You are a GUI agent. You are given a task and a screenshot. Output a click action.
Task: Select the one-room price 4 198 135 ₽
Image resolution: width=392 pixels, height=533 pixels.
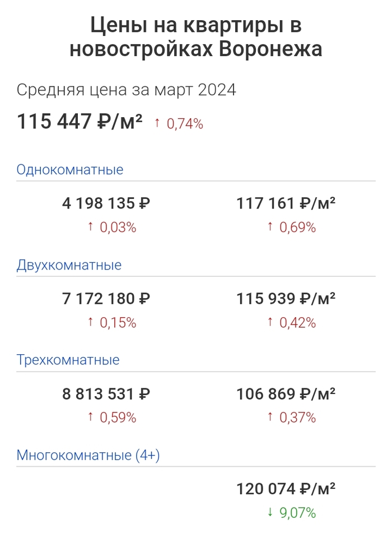106,203
